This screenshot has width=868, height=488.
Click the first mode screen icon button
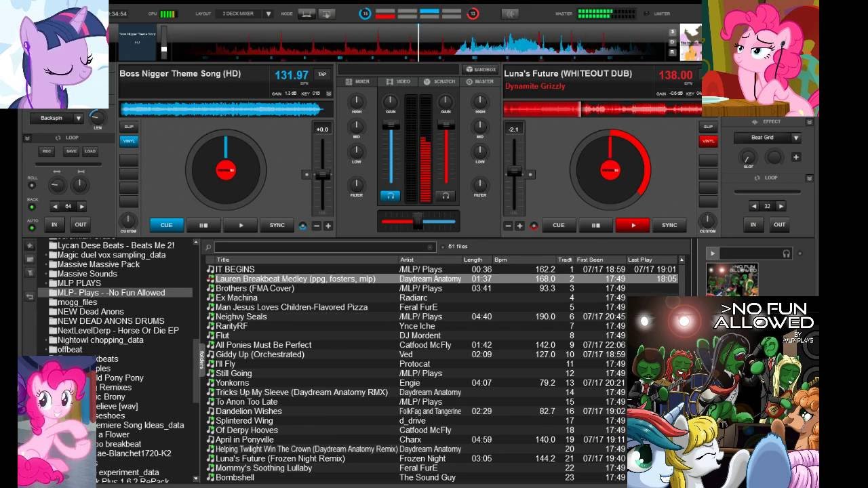pyautogui.click(x=307, y=14)
